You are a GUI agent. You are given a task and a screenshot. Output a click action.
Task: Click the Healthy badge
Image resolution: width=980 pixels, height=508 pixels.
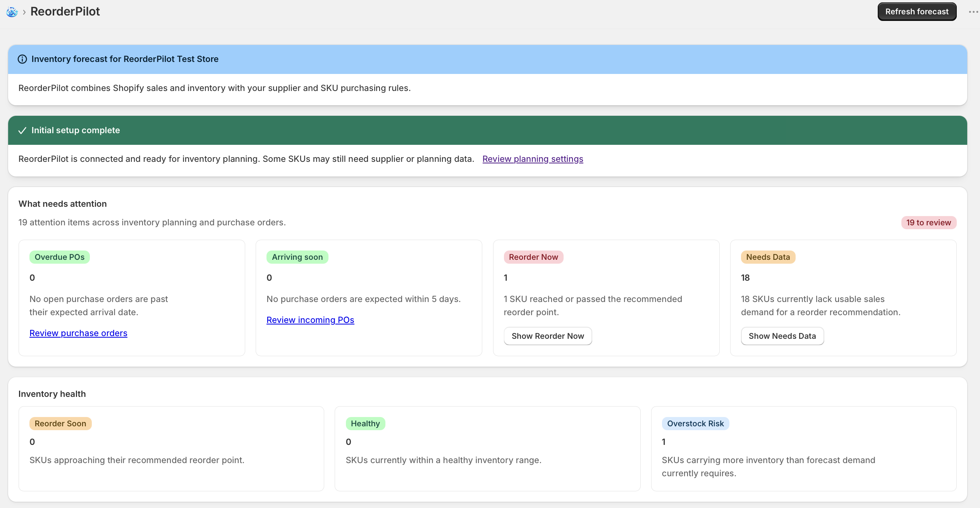coord(365,424)
